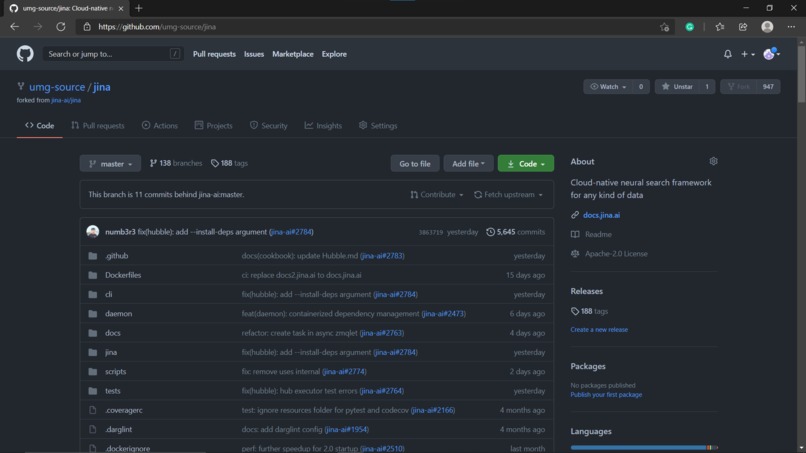Open the green Code dropdown
806x453 pixels.
[x=525, y=164]
